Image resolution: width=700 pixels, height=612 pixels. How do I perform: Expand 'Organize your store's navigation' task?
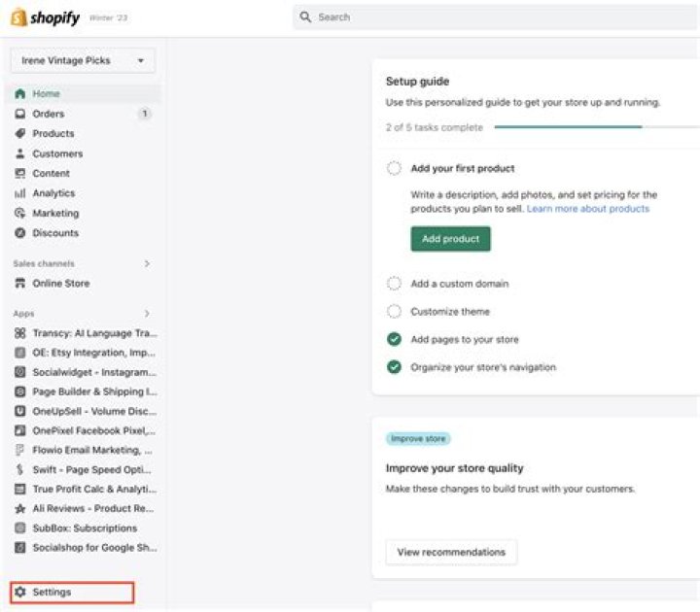(x=483, y=367)
